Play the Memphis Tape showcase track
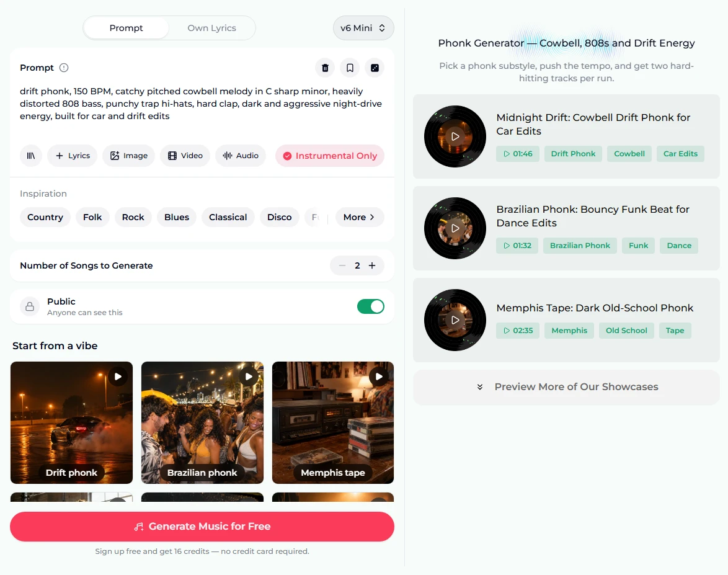Image resolution: width=728 pixels, height=575 pixels. click(455, 320)
